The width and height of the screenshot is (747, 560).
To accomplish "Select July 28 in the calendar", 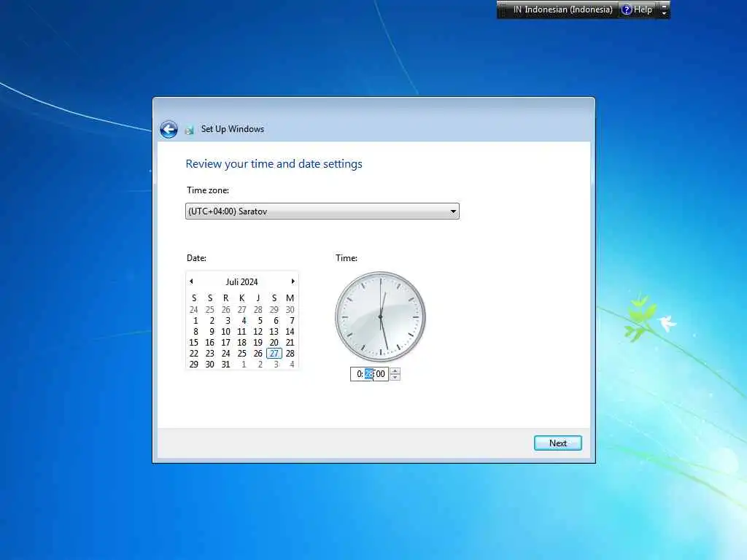I will [290, 354].
